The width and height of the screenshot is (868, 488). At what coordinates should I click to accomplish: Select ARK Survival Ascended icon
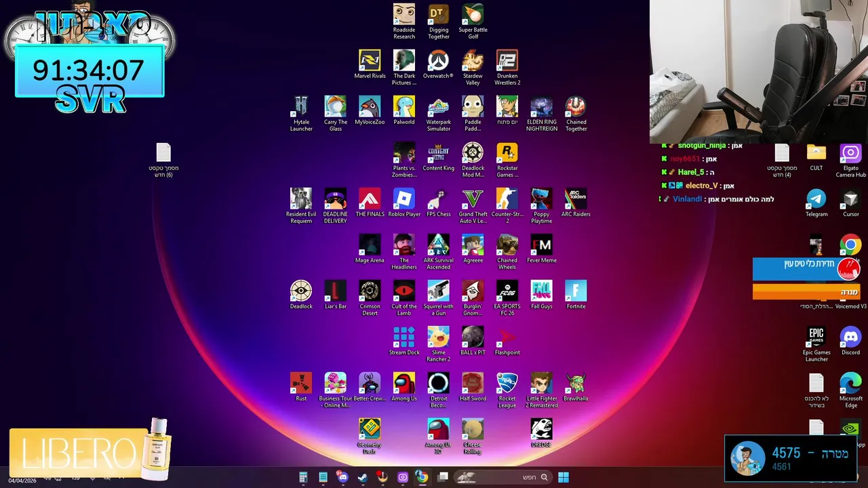click(439, 252)
